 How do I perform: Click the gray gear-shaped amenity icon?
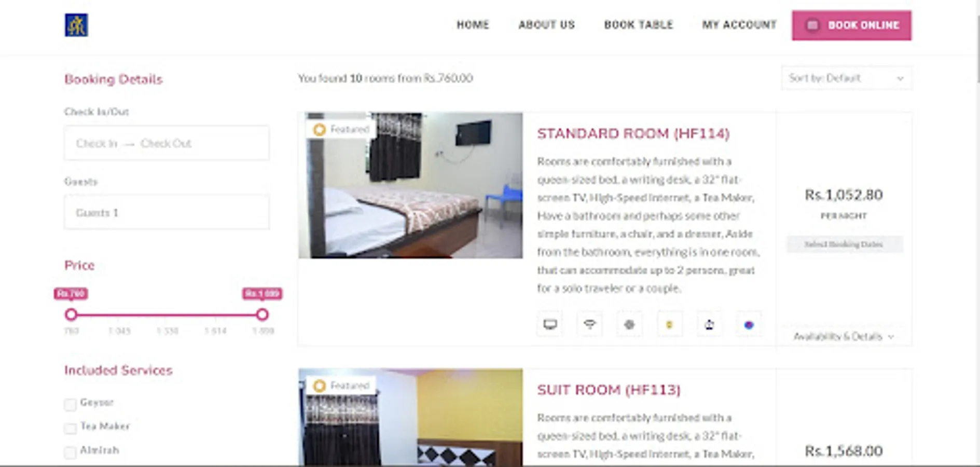click(629, 325)
